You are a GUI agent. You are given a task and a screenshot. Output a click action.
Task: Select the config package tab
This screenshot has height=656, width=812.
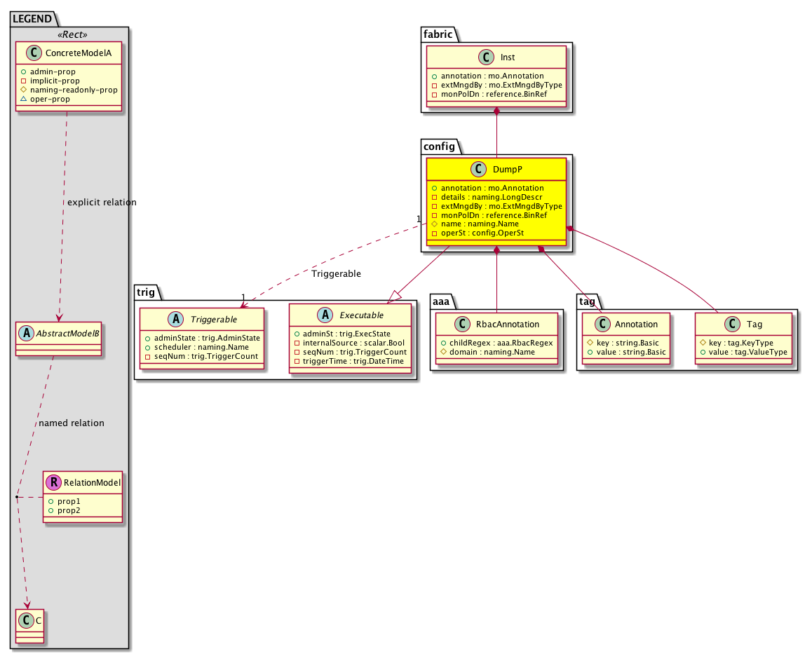click(438, 146)
